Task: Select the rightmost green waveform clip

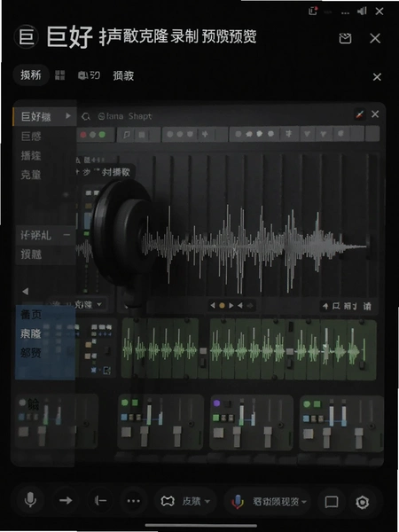Action: point(335,349)
